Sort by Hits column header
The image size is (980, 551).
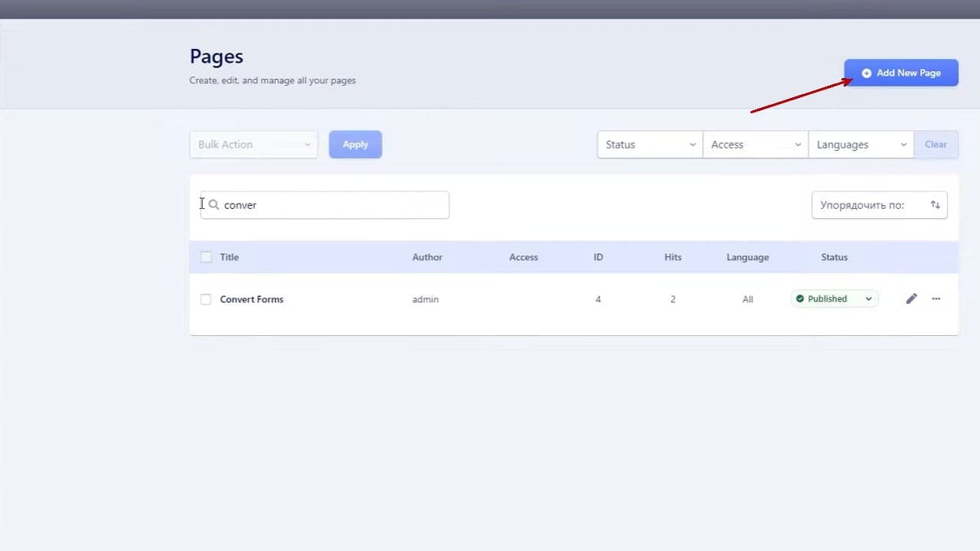coord(673,257)
